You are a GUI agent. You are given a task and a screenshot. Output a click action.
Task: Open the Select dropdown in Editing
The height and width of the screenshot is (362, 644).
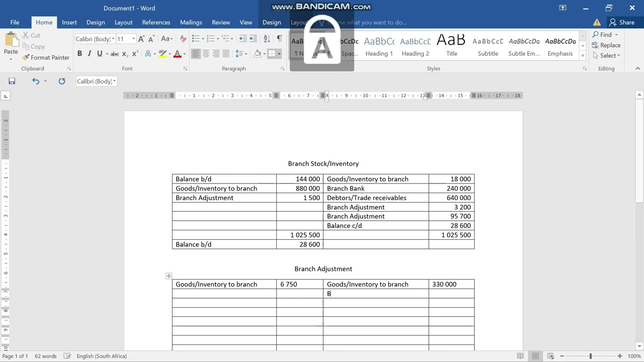(606, 55)
